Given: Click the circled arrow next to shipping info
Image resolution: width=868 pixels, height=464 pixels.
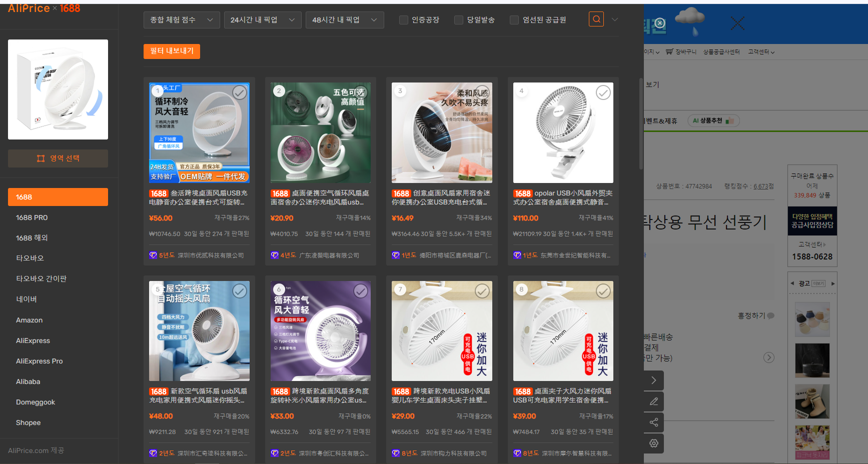Looking at the screenshot, I should coord(769,357).
